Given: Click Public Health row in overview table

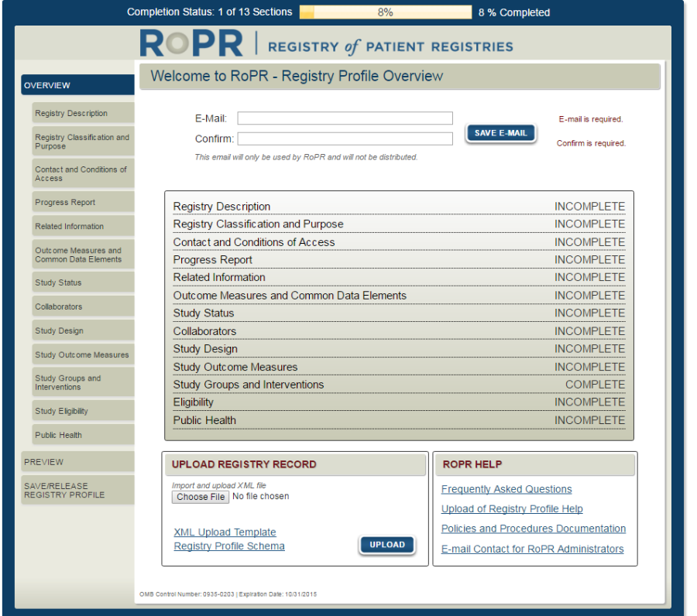Looking at the screenshot, I should click(x=399, y=420).
